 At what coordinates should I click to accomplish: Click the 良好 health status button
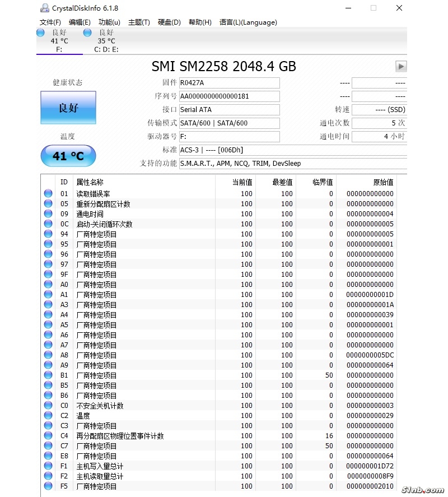click(68, 108)
